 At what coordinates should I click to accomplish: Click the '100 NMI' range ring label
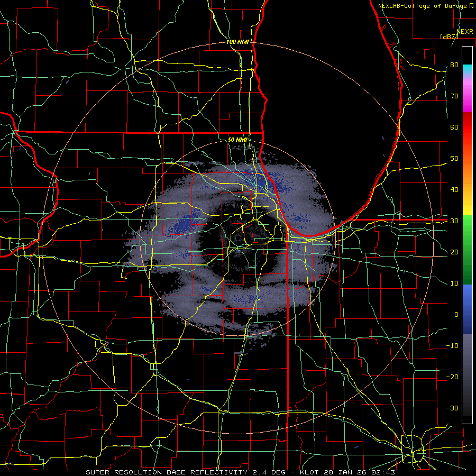pos(237,42)
